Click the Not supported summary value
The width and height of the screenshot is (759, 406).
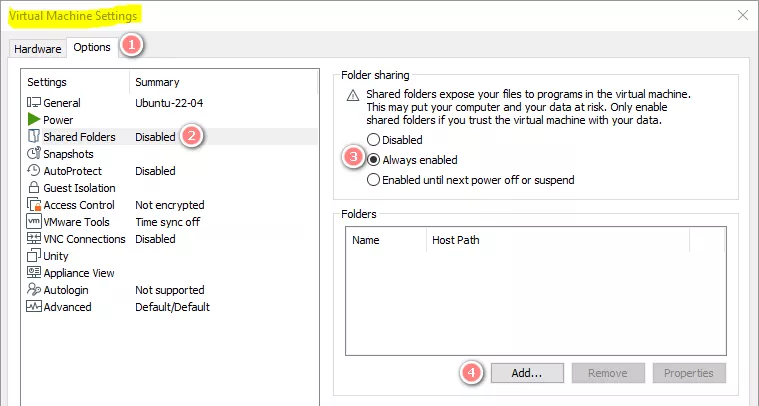(x=169, y=290)
